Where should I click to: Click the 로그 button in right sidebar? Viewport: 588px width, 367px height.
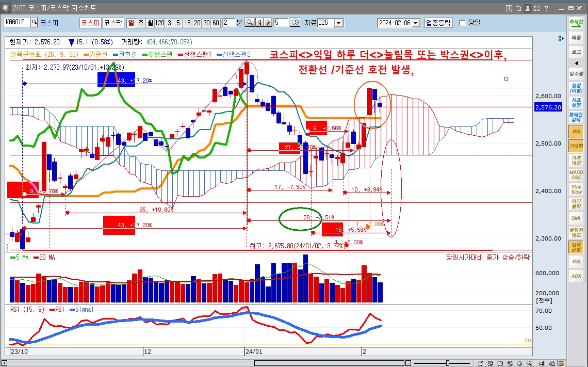coord(576,52)
